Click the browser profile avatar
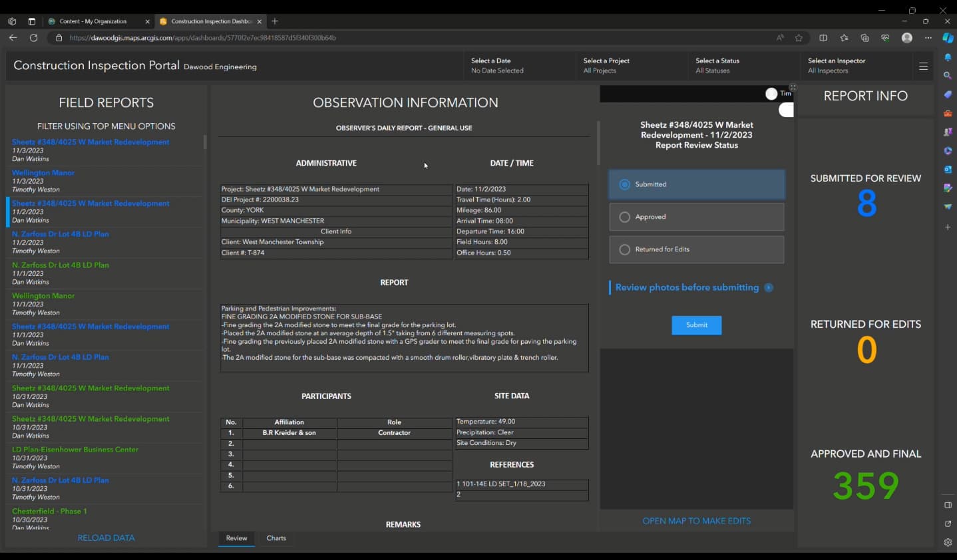 pos(906,38)
